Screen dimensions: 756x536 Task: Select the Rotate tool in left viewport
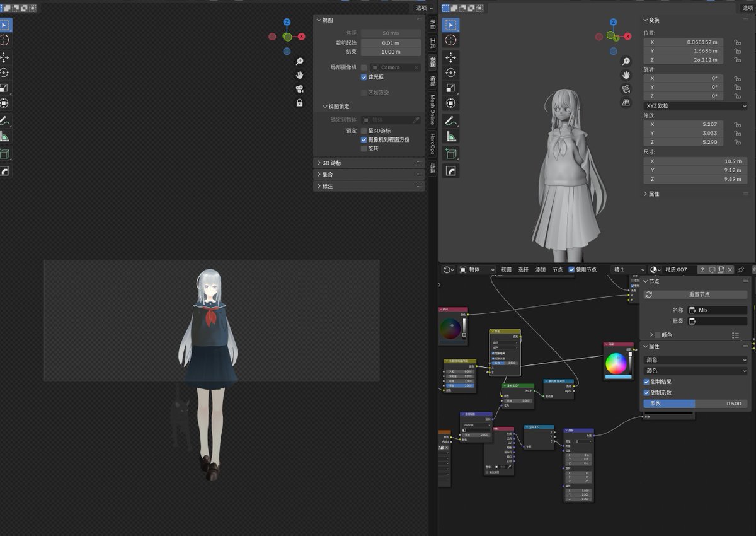[x=4, y=73]
